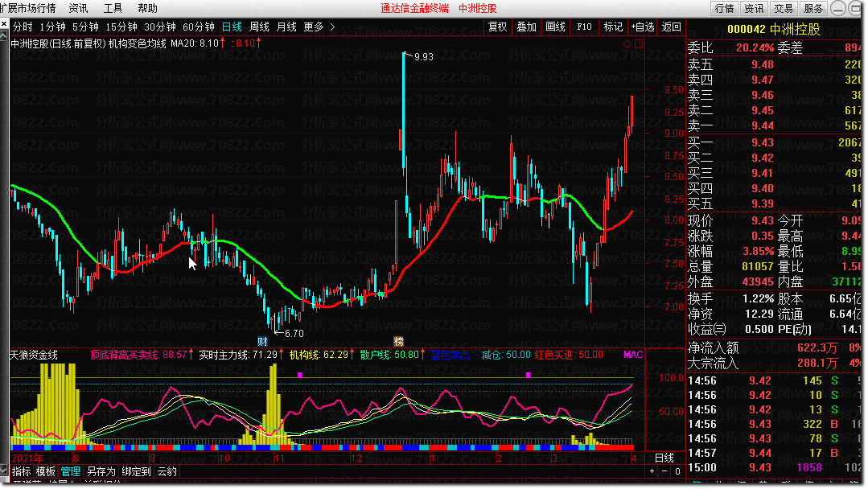Viewport: 868px width, 489px height.
Task: Click the 绑定到 bind button
Action: 136,471
